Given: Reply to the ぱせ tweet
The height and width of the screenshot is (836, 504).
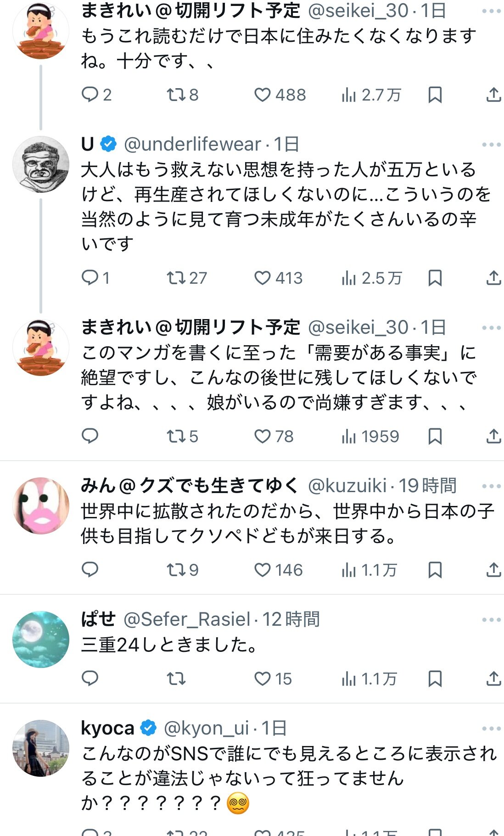Looking at the screenshot, I should (90, 678).
